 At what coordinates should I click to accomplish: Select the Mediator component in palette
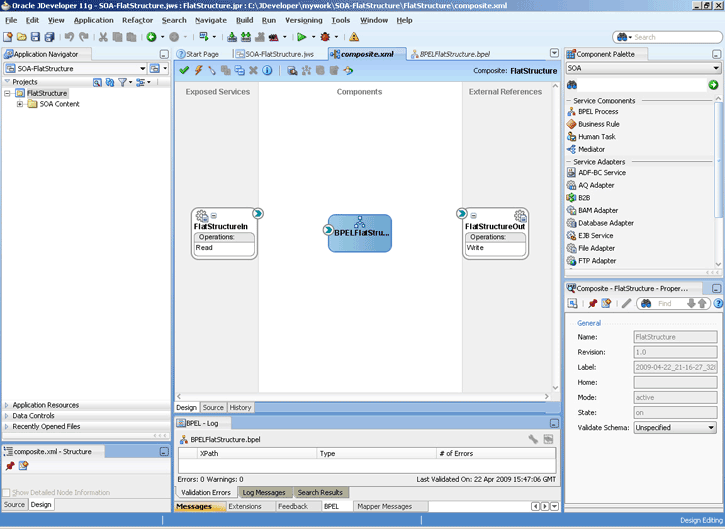click(591, 149)
